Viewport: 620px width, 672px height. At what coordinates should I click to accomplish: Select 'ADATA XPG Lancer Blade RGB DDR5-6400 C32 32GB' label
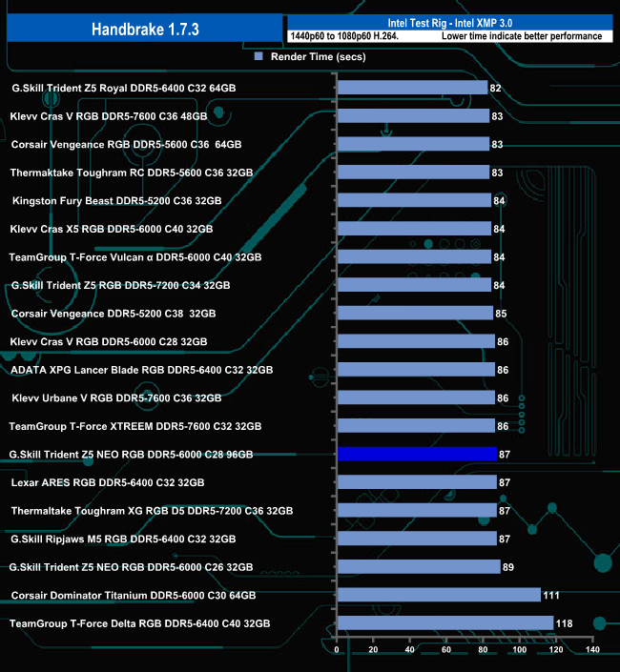[x=141, y=370]
